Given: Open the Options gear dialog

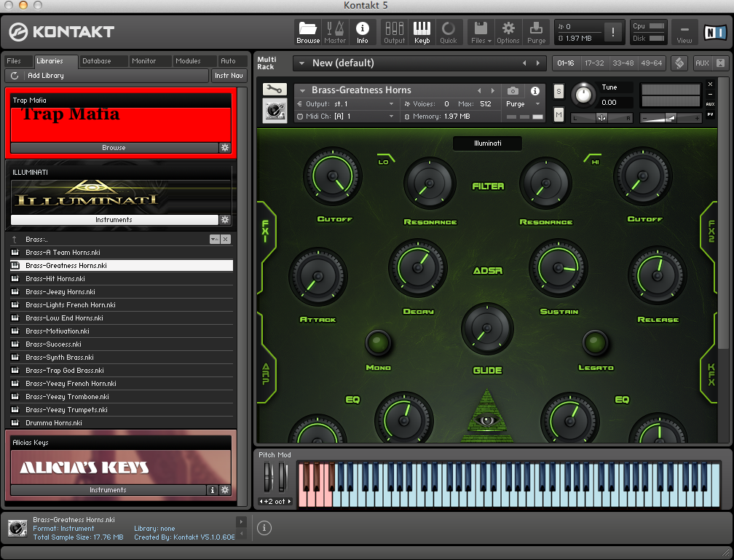Looking at the screenshot, I should point(508,32).
